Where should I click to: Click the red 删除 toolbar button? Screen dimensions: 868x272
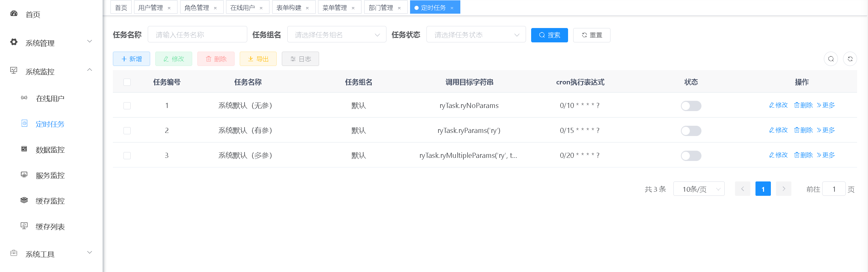tap(216, 59)
